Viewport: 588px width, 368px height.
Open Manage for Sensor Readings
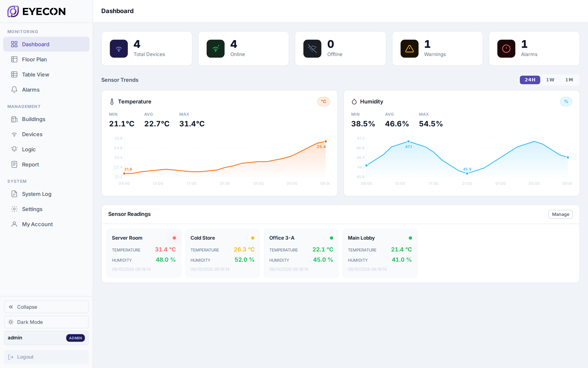click(x=560, y=214)
